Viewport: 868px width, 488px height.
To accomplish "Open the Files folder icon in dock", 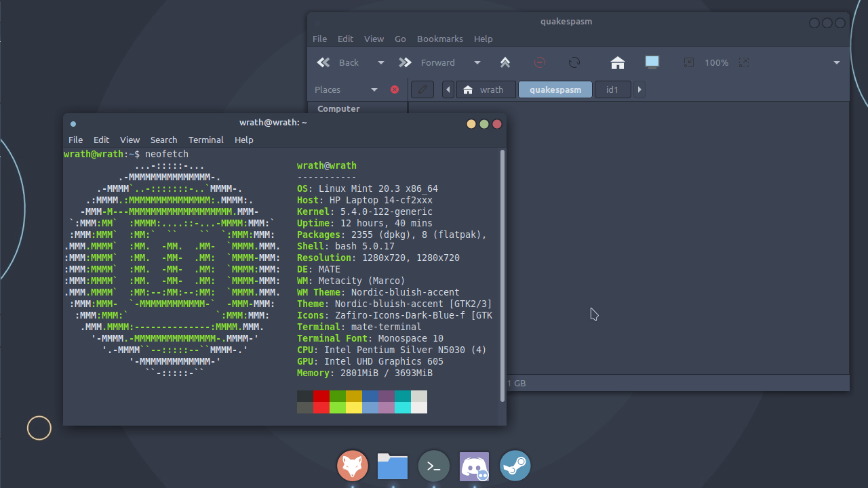I will pyautogui.click(x=393, y=466).
